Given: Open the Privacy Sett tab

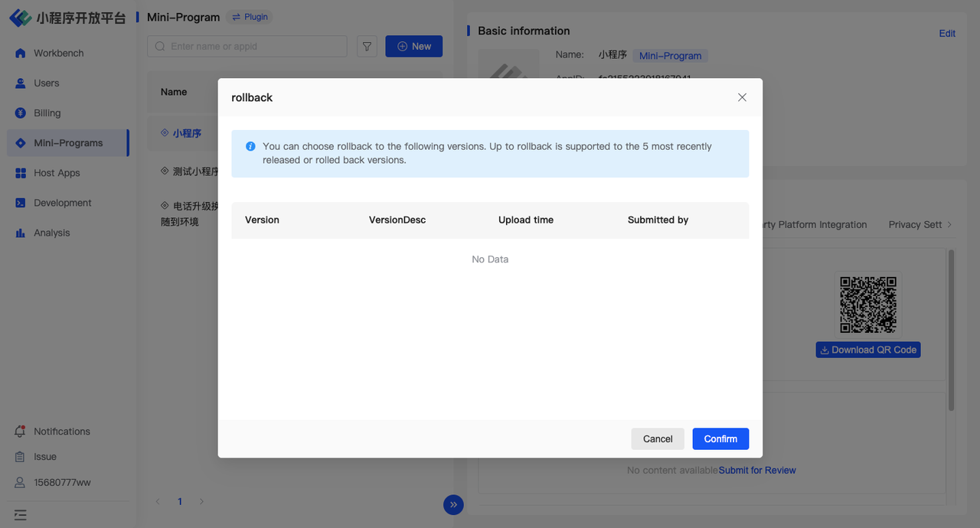Looking at the screenshot, I should [x=915, y=224].
